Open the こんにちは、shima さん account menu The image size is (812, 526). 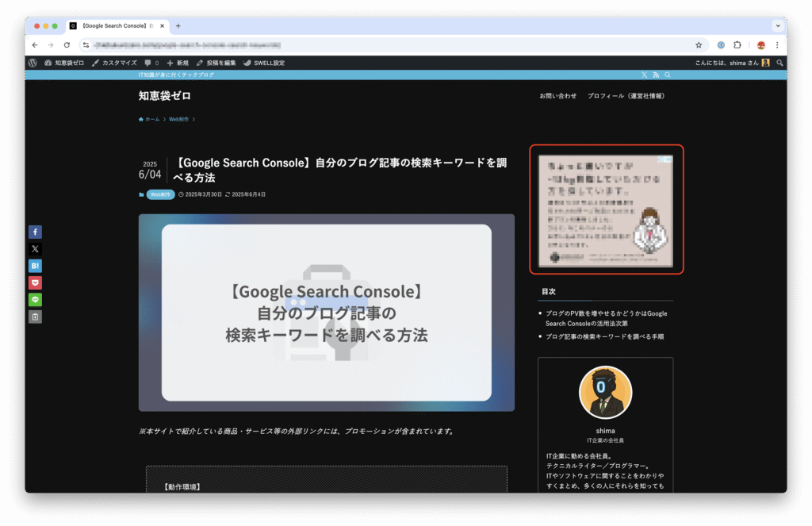732,63
